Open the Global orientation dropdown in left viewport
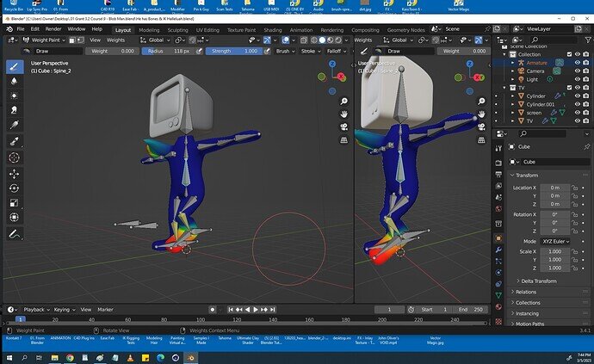This screenshot has height=364, width=594. click(156, 40)
